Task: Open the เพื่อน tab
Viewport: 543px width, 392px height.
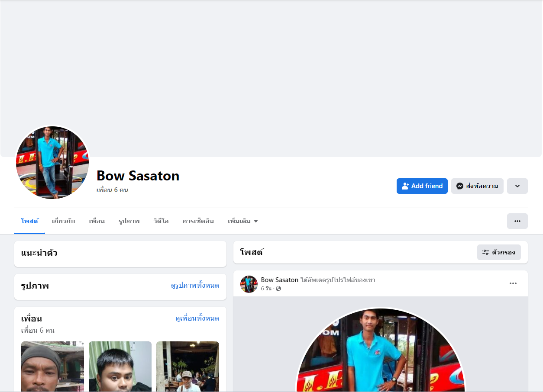Action: click(97, 221)
